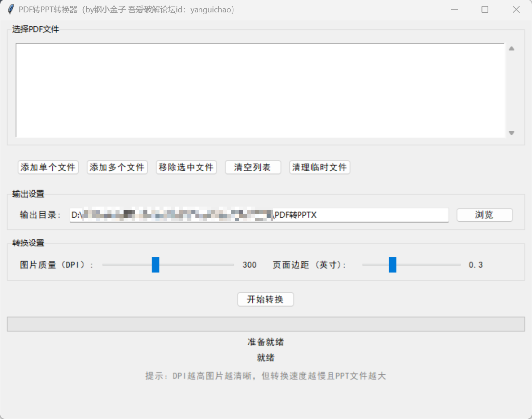532x419 pixels.
Task: Click the 移除选中文件 button
Action: [186, 167]
